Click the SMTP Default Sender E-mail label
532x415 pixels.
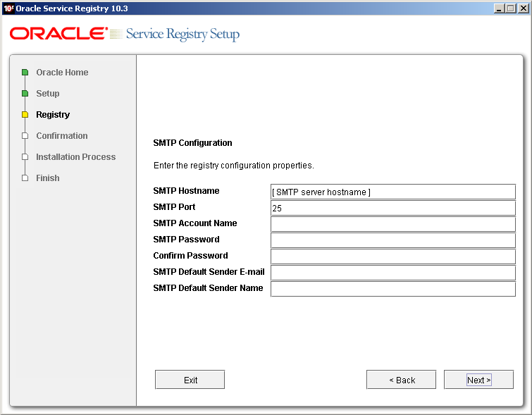(209, 272)
